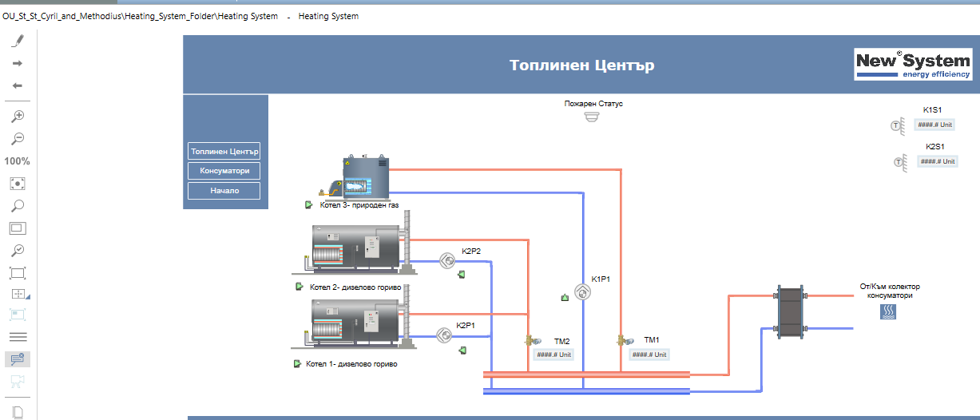Reset zoom to 100%
Viewport: 980px width, 420px height.
click(x=18, y=161)
